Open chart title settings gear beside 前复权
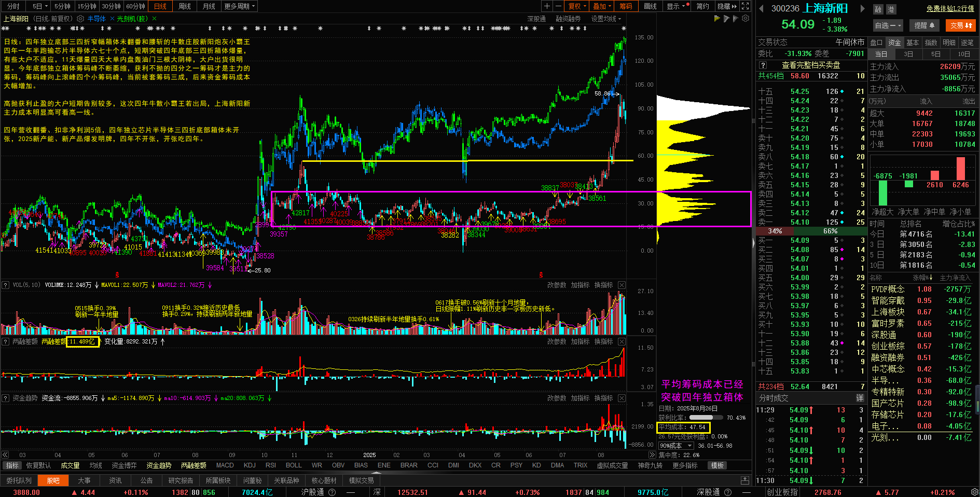 click(x=80, y=19)
